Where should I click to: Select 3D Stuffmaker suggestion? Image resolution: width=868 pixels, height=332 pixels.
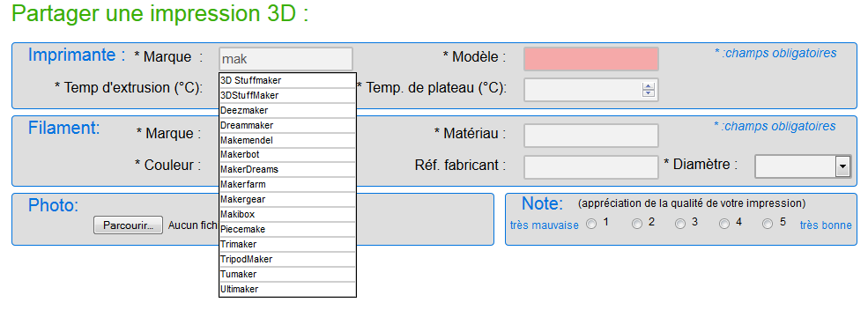tap(287, 80)
